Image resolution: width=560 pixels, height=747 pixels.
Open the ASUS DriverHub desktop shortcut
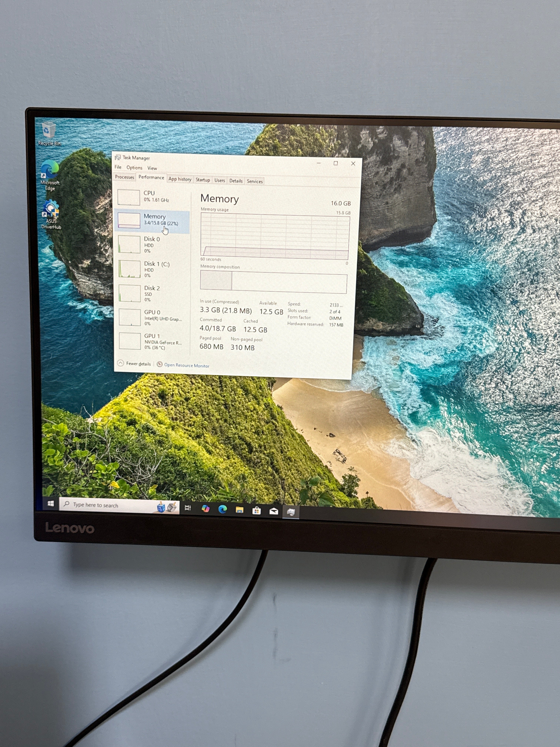click(51, 215)
